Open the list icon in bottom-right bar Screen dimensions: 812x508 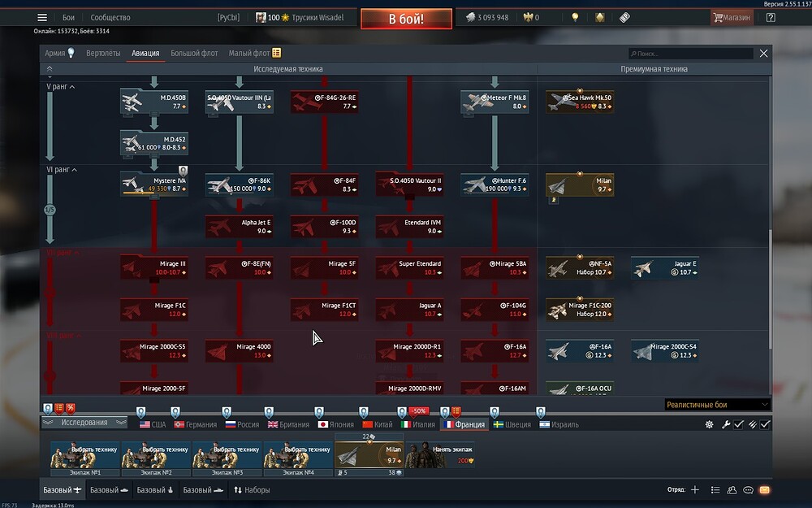coord(715,490)
